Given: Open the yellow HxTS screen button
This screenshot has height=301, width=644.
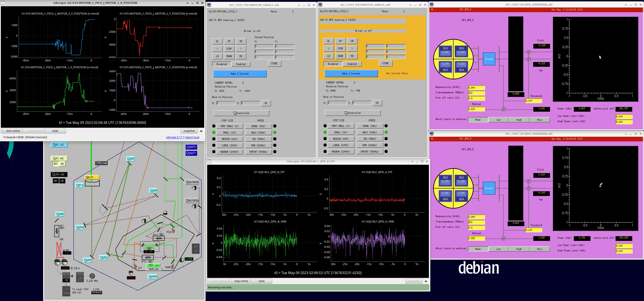Looking at the screenshot, I should (92, 177).
